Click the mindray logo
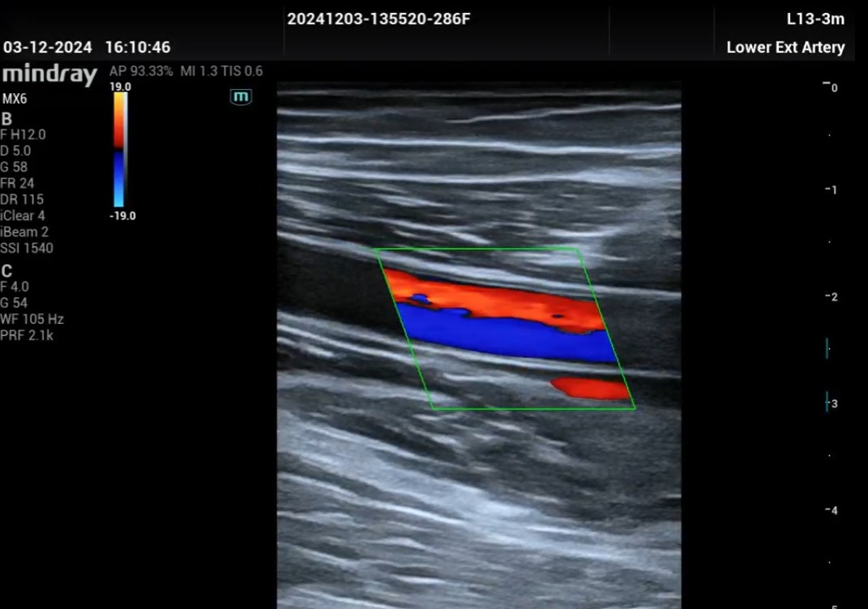Viewport: 868px width, 609px height. point(50,75)
